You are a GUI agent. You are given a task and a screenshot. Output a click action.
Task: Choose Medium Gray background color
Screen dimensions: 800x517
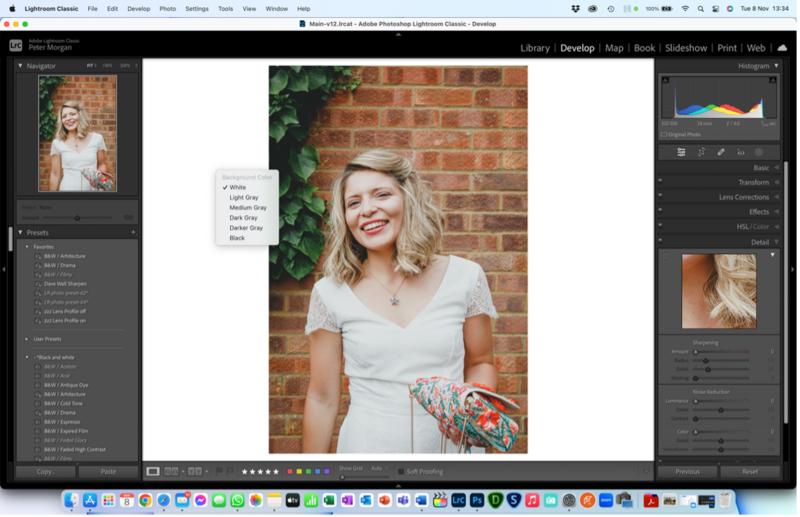pyautogui.click(x=248, y=208)
